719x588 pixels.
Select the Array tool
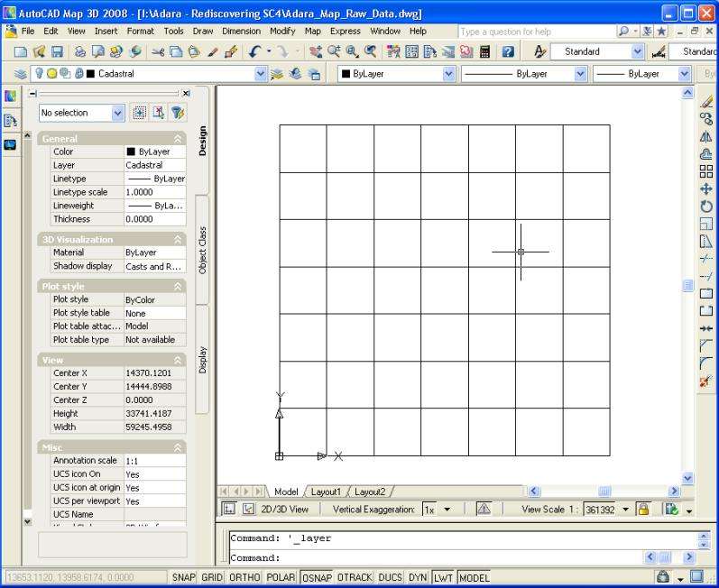706,171
